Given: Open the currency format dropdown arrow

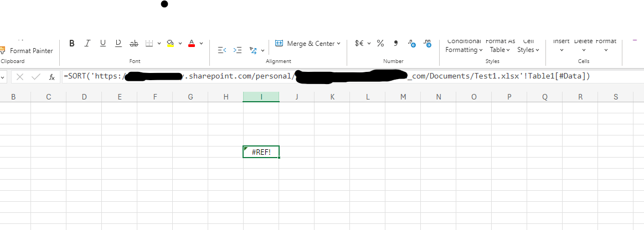Looking at the screenshot, I should 369,44.
